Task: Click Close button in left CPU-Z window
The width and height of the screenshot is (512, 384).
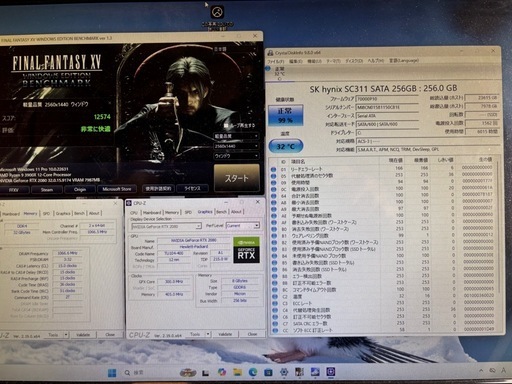Action: click(x=110, y=335)
